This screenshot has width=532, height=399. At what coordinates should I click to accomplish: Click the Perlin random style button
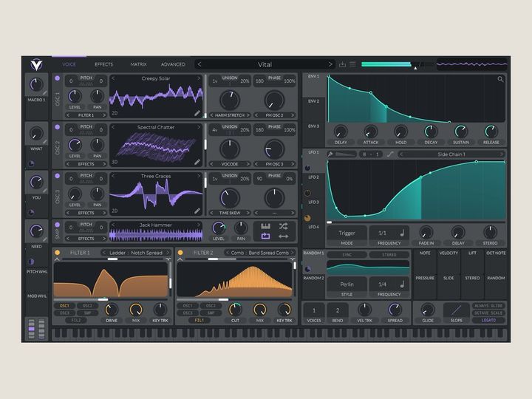[347, 284]
